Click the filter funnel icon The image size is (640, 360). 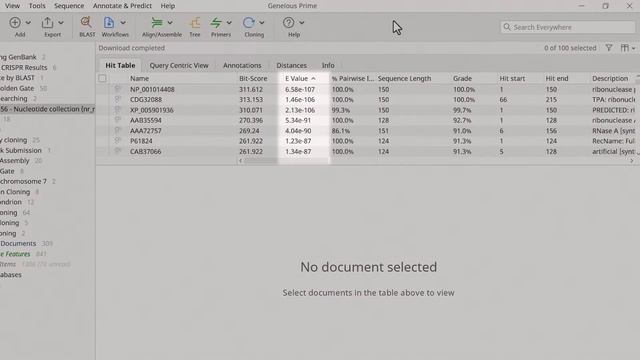point(609,48)
